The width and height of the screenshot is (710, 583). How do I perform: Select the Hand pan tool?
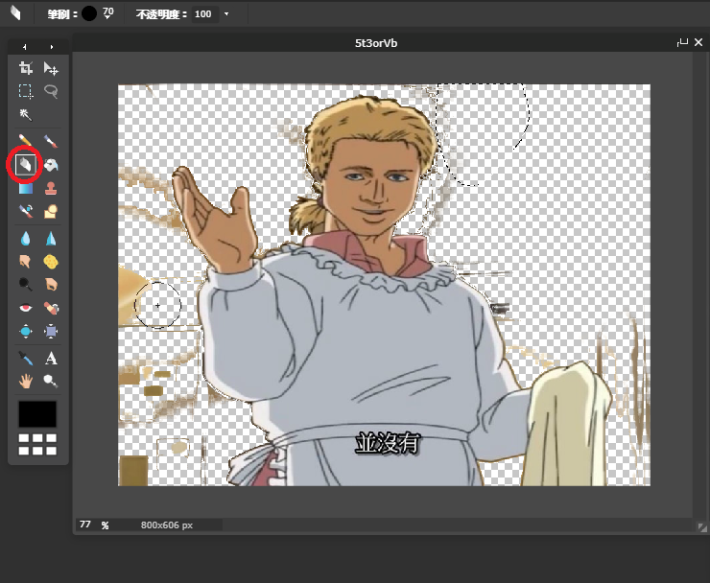(x=25, y=382)
